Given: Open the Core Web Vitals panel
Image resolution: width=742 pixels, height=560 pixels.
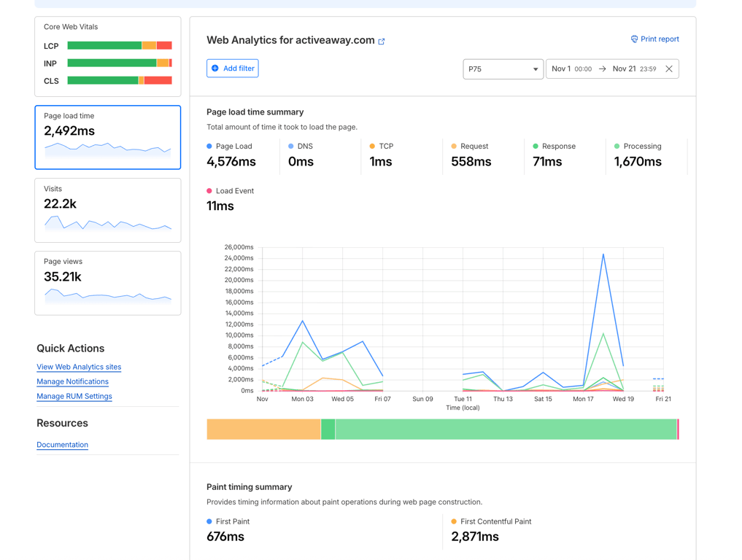Looking at the screenshot, I should (x=108, y=57).
